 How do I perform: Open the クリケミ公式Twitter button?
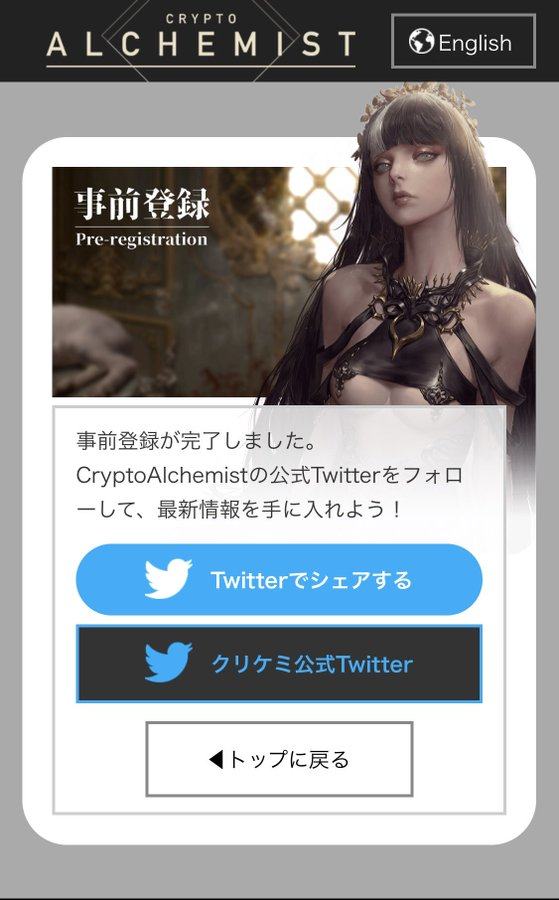coord(279,664)
